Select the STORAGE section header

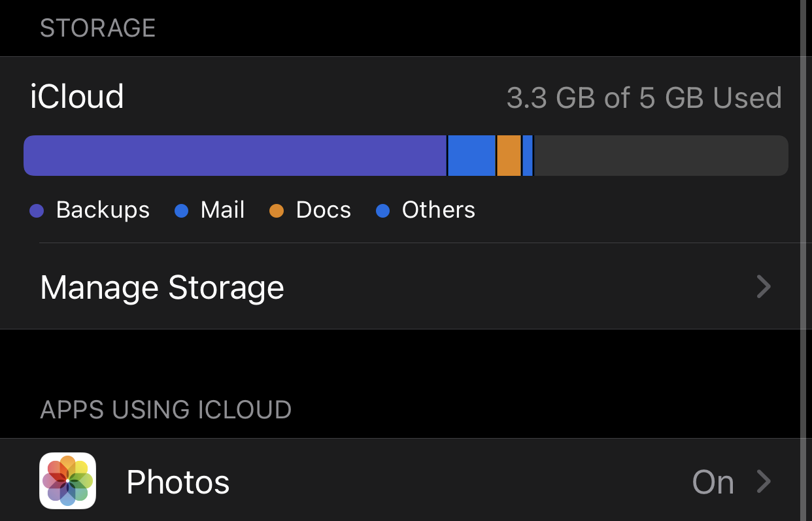[97, 28]
